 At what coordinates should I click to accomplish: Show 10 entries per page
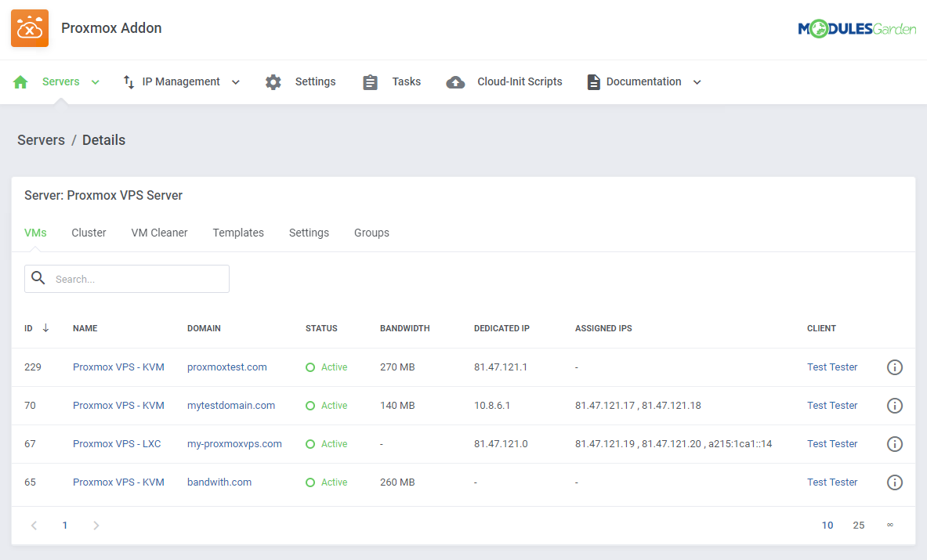[827, 526]
